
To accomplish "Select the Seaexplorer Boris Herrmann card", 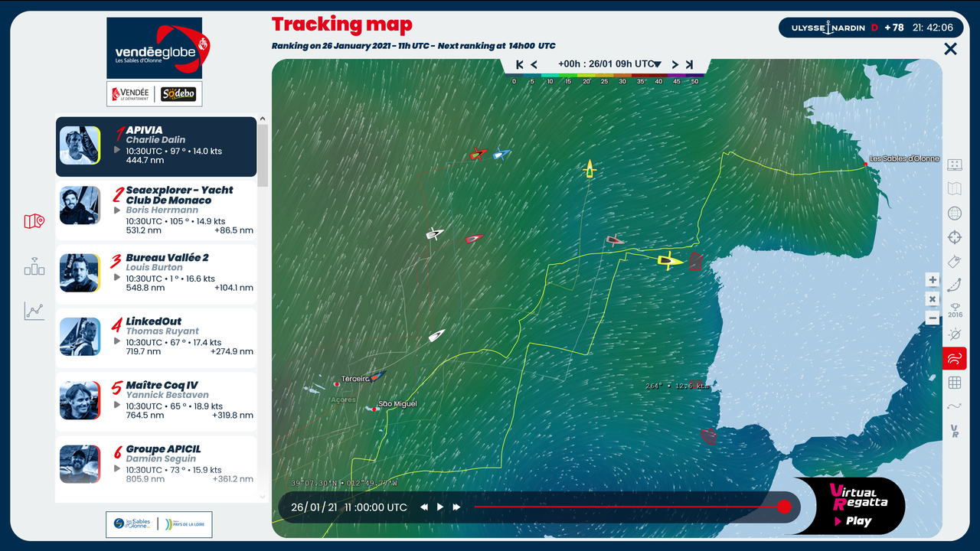I will pyautogui.click(x=156, y=210).
